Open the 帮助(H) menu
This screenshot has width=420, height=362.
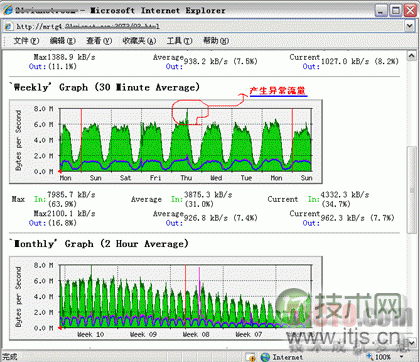point(216,41)
